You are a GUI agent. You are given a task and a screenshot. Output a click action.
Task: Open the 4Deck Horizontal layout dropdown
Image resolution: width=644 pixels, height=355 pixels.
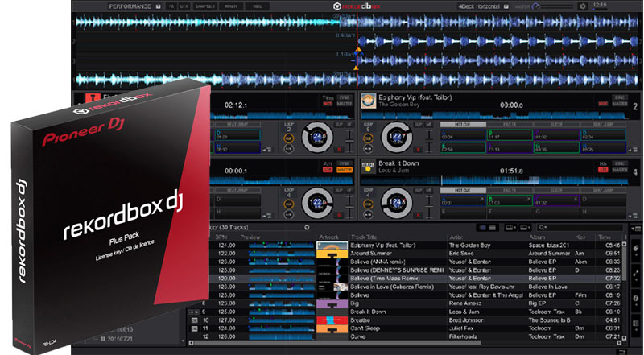click(x=504, y=6)
